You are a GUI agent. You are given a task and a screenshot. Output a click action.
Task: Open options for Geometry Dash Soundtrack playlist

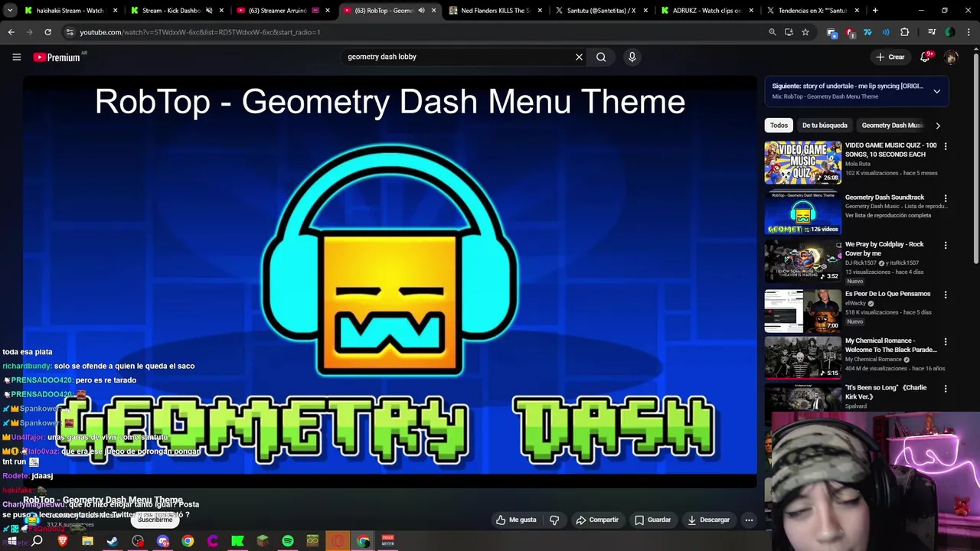click(946, 197)
